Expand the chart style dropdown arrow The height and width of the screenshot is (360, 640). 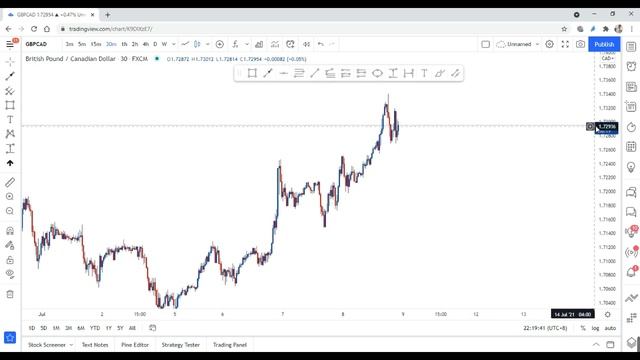[x=208, y=44]
